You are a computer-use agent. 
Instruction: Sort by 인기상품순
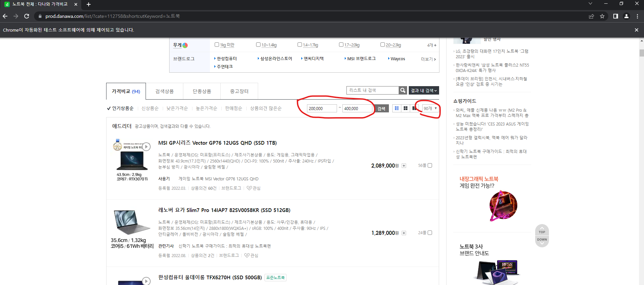(x=120, y=108)
